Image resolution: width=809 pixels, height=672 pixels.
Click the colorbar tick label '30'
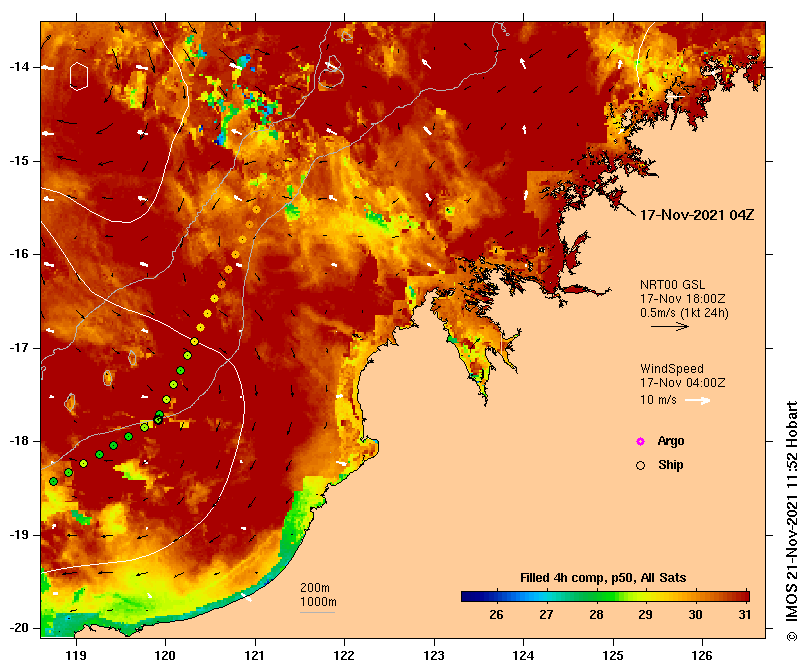click(695, 615)
